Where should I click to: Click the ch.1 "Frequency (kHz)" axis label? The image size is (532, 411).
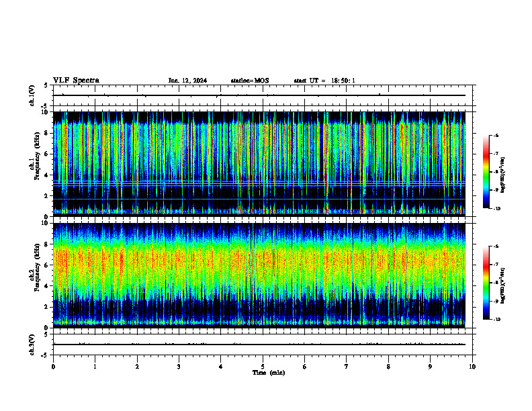37,156
